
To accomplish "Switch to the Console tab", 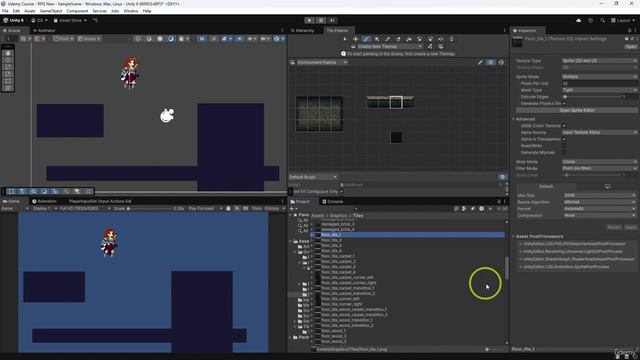I will (333, 202).
